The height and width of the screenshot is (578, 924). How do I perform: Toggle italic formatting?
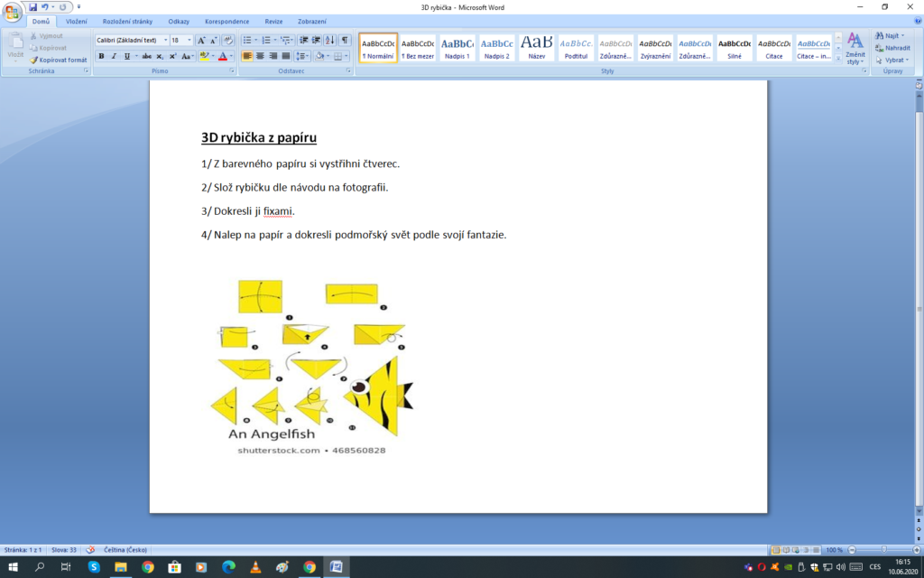coord(114,56)
